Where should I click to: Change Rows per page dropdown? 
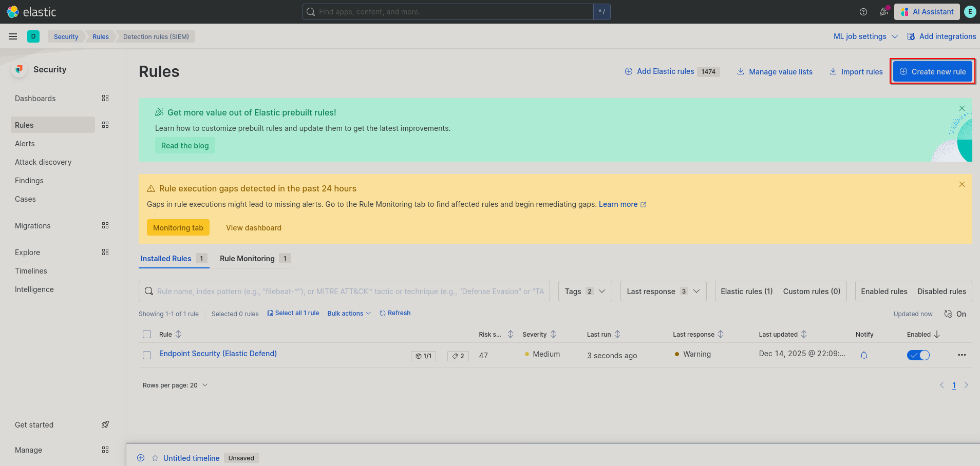175,385
